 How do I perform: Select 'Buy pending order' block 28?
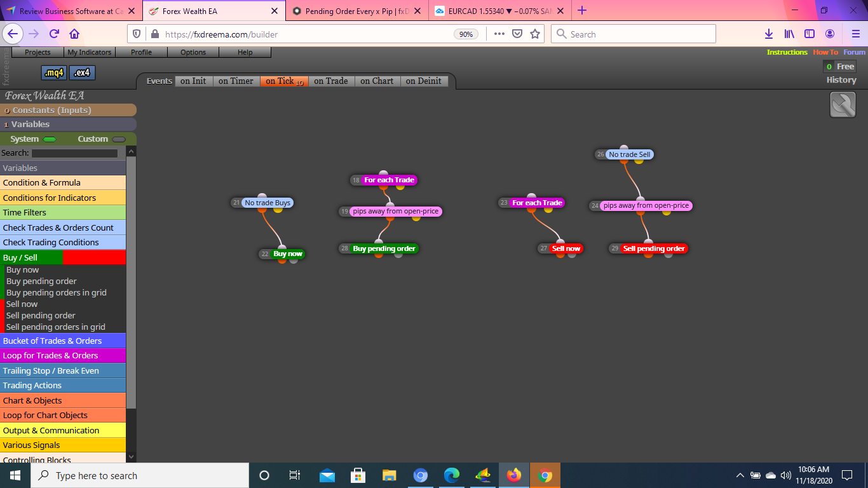384,248
